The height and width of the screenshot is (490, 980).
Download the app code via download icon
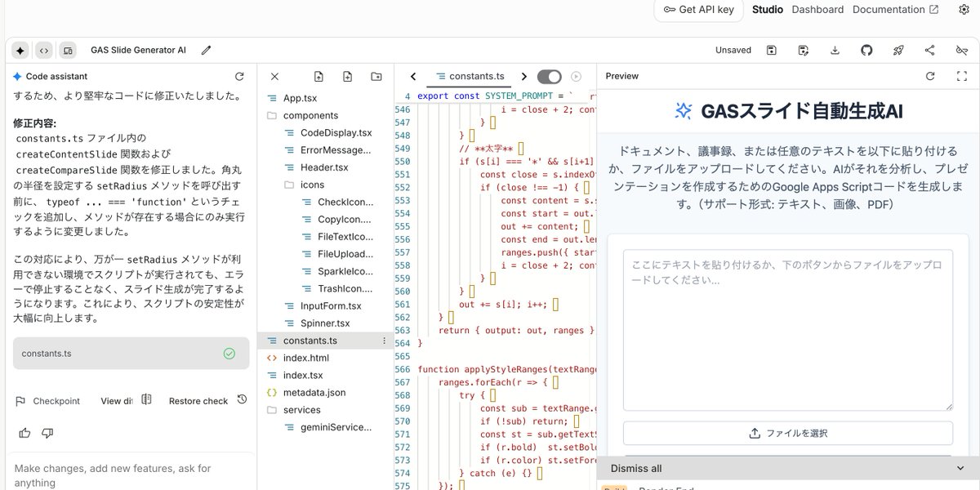[835, 50]
